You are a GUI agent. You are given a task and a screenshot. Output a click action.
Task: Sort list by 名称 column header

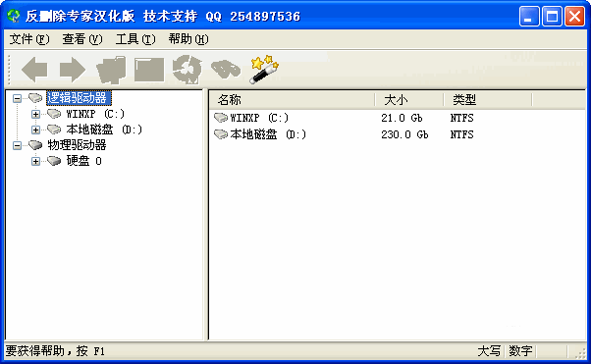coord(292,100)
